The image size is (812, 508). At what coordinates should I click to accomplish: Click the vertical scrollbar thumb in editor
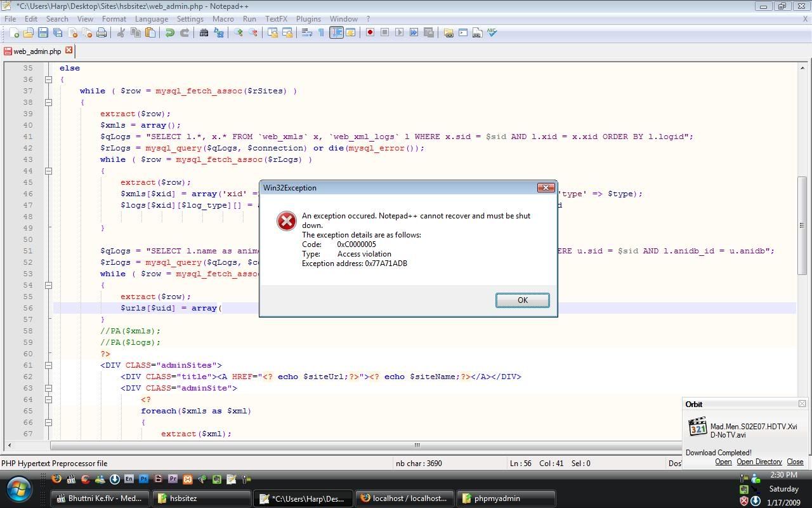click(x=802, y=225)
